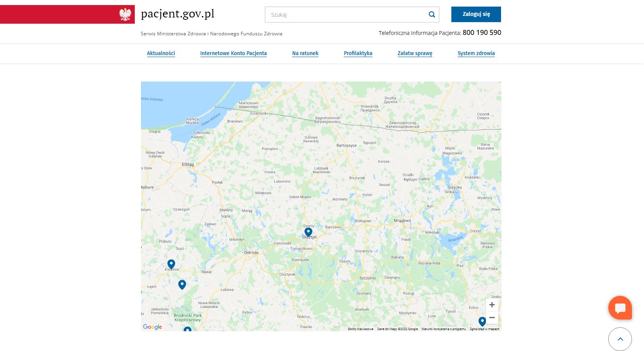Image resolution: width=644 pixels, height=351 pixels.
Task: Click the Polish eagle emblem logo
Action: click(125, 14)
